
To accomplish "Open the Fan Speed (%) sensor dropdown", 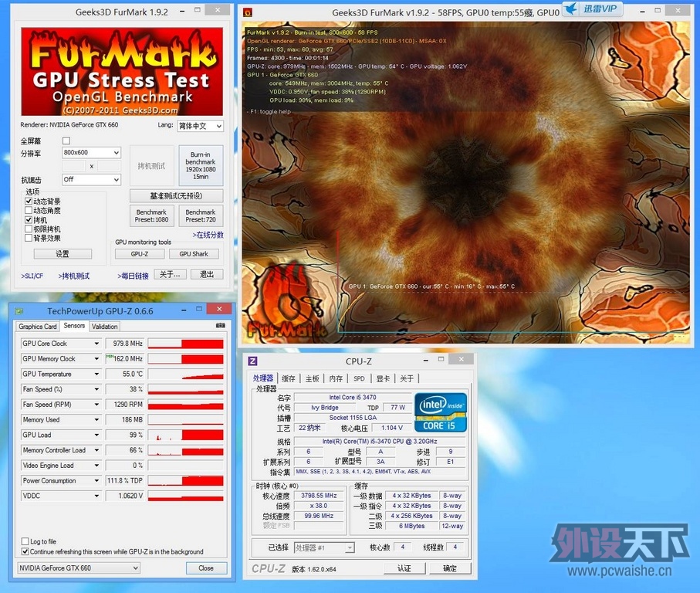I will coord(96,389).
